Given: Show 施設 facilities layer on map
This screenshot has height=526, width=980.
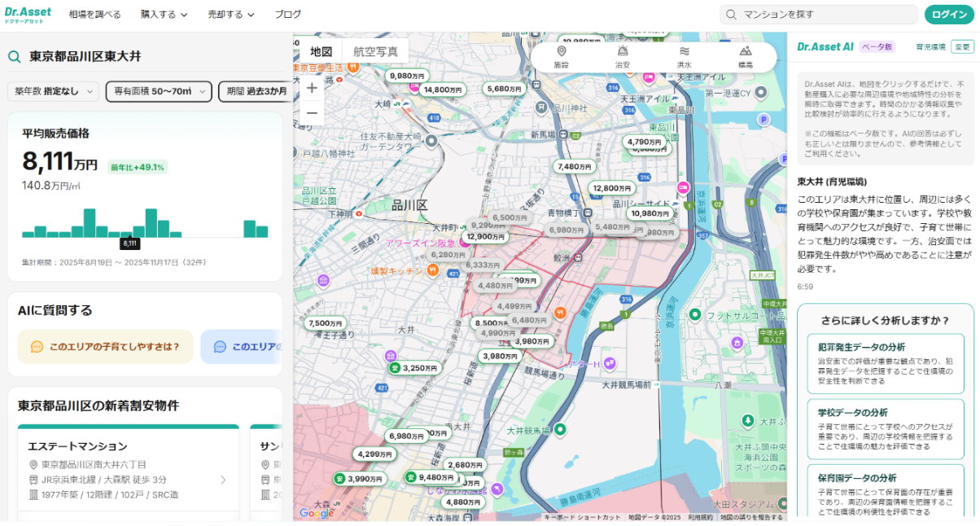Looking at the screenshot, I should 561,57.
